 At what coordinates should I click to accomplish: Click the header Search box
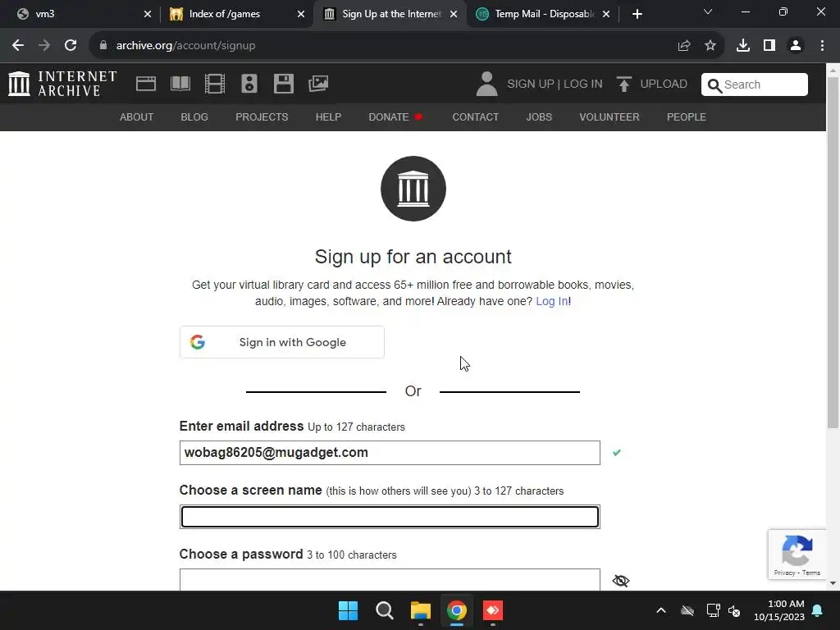click(755, 84)
